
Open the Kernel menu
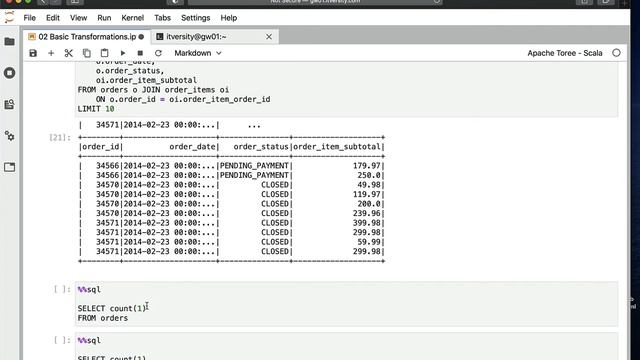point(133,18)
